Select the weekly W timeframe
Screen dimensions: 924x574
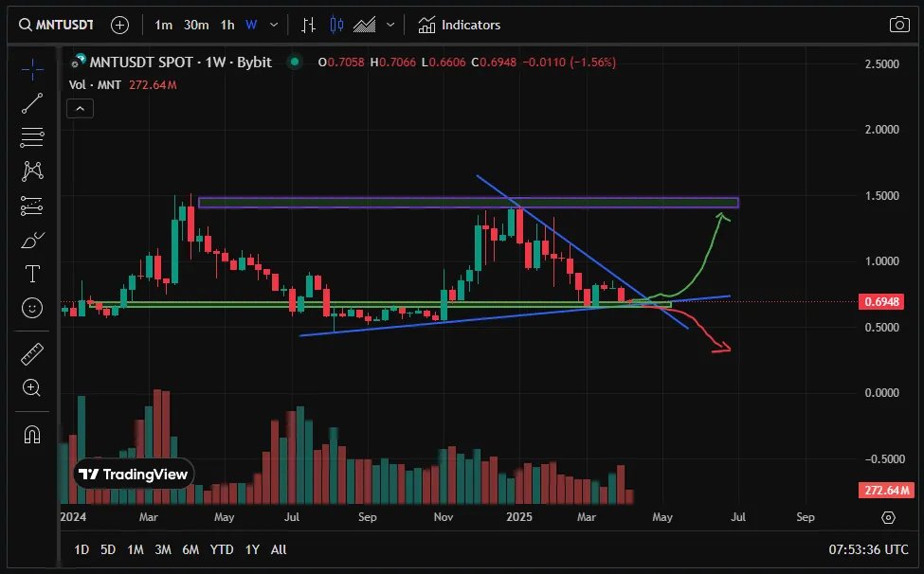[251, 25]
